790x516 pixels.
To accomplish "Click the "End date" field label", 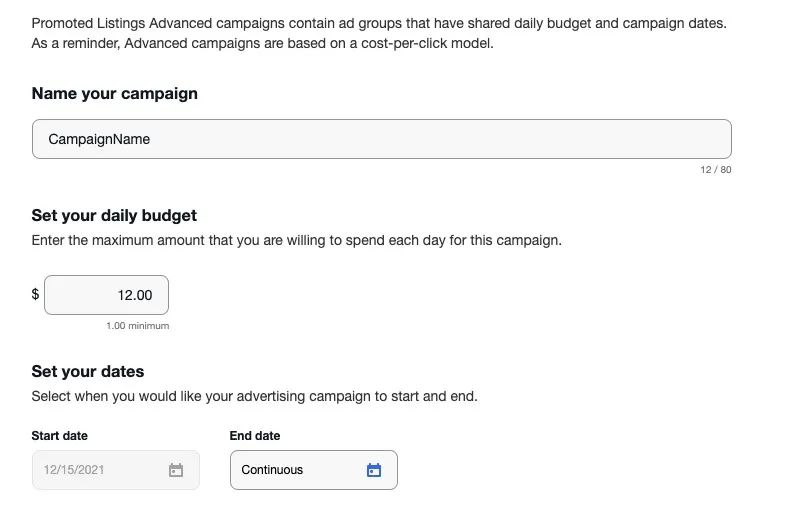I will tap(255, 436).
